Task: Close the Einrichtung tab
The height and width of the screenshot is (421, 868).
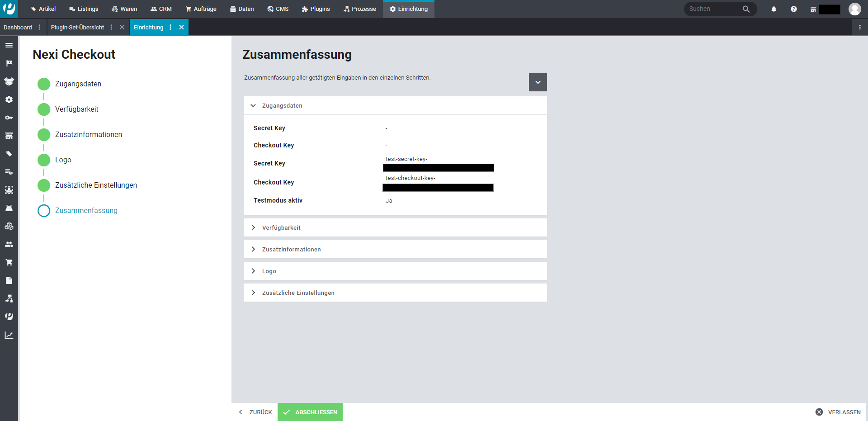Action: (x=181, y=27)
